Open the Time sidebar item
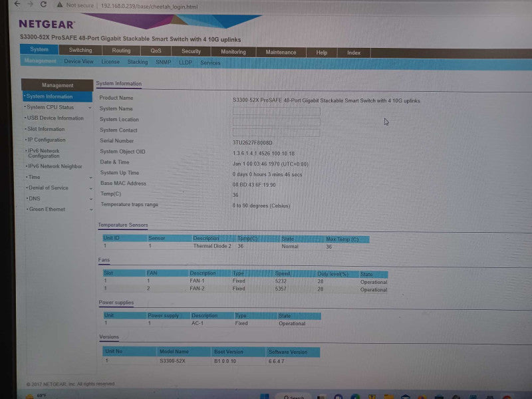Screen dimensions: 532x399 pos(34,177)
